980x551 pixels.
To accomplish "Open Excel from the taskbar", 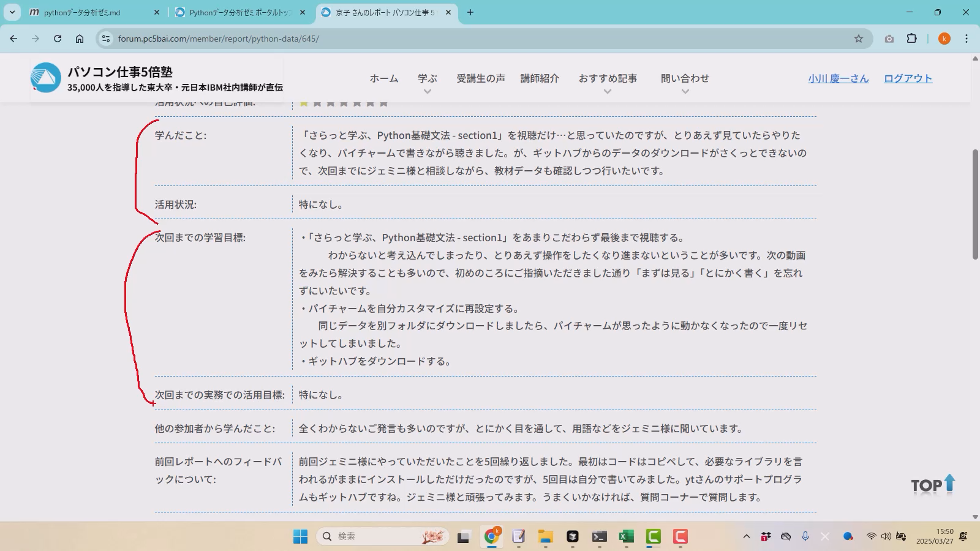I will click(626, 537).
